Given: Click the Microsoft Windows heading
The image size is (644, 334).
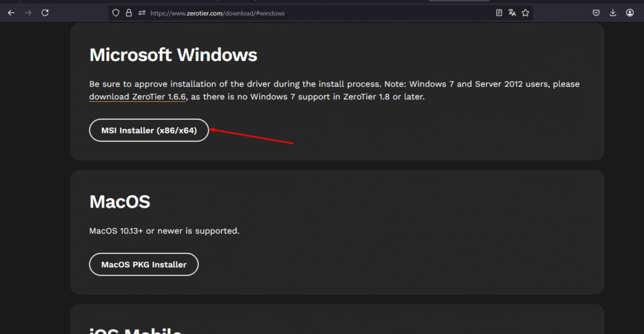Looking at the screenshot, I should 173,55.
